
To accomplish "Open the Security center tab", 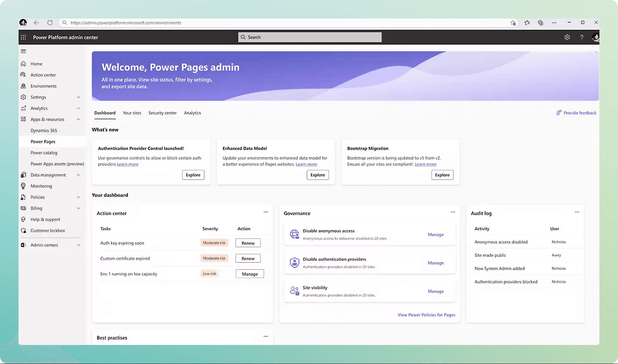I will pos(162,113).
